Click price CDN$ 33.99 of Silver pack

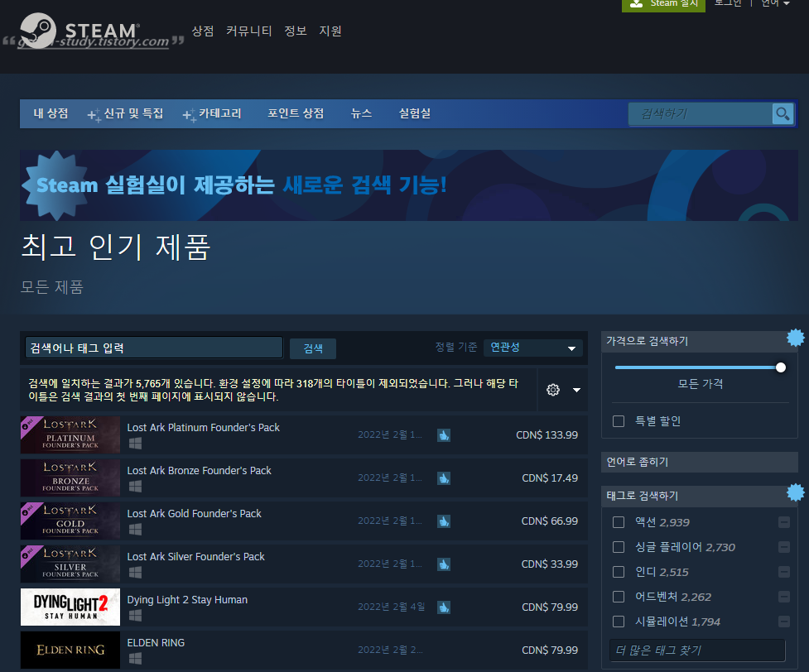[x=550, y=564]
